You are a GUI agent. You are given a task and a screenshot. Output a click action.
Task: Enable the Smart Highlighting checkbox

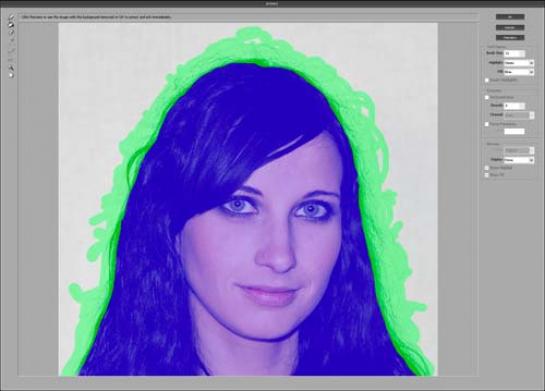[487, 80]
